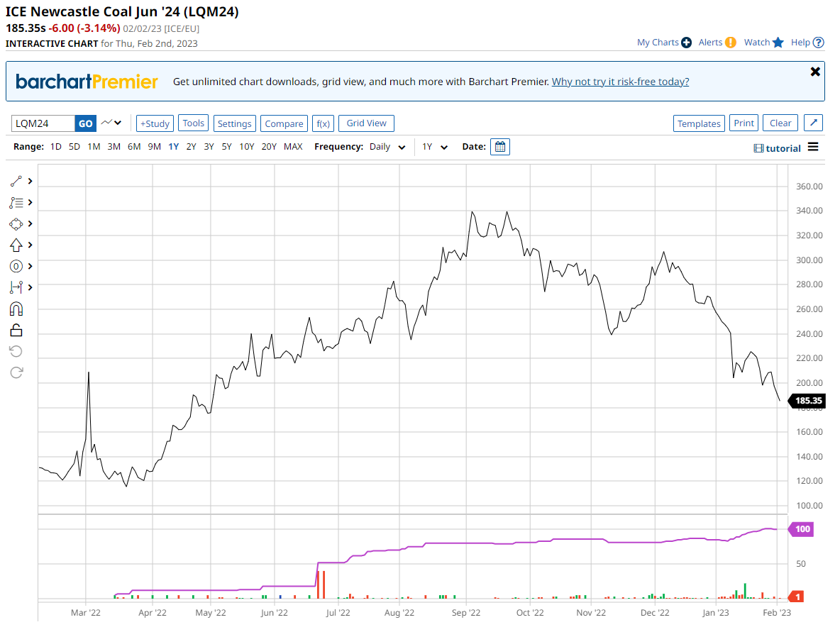
Task: Open the hamburger menu beside tutorial
Action: tap(813, 148)
